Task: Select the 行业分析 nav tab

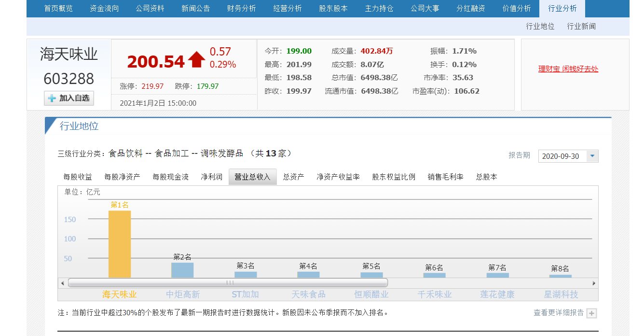Action: coord(562,9)
